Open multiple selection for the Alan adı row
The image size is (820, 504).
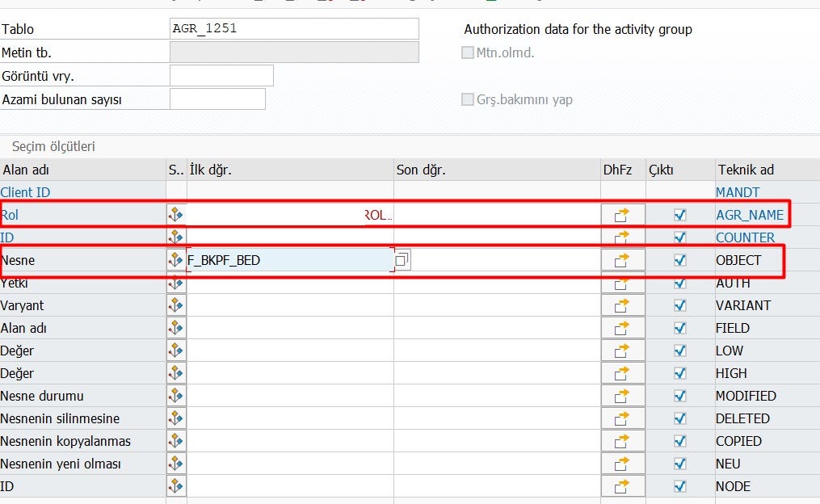point(176,328)
